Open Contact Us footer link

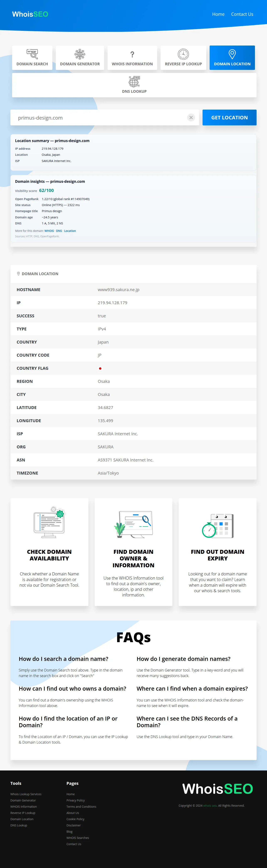[x=74, y=844]
